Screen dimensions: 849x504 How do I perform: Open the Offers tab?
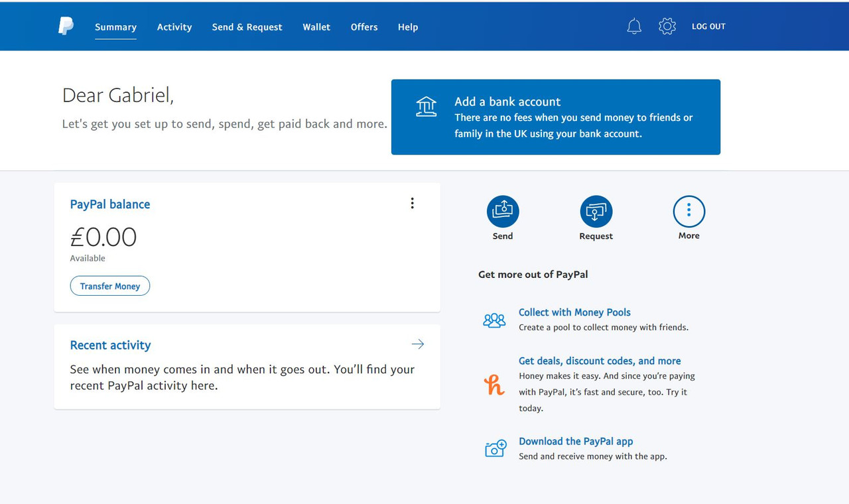coord(364,27)
